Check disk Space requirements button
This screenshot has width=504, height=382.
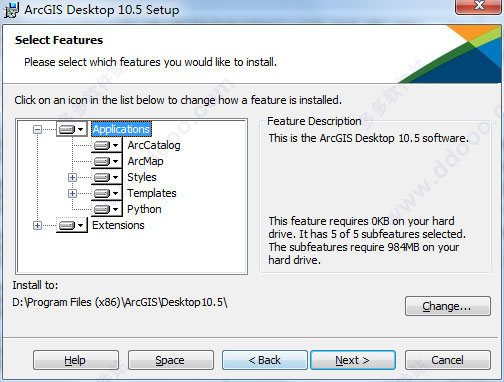[171, 360]
